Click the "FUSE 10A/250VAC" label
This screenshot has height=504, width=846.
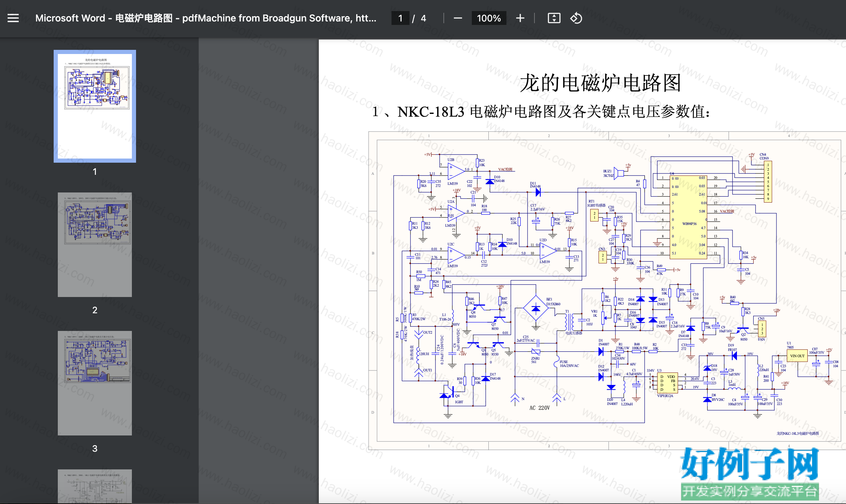(569, 363)
